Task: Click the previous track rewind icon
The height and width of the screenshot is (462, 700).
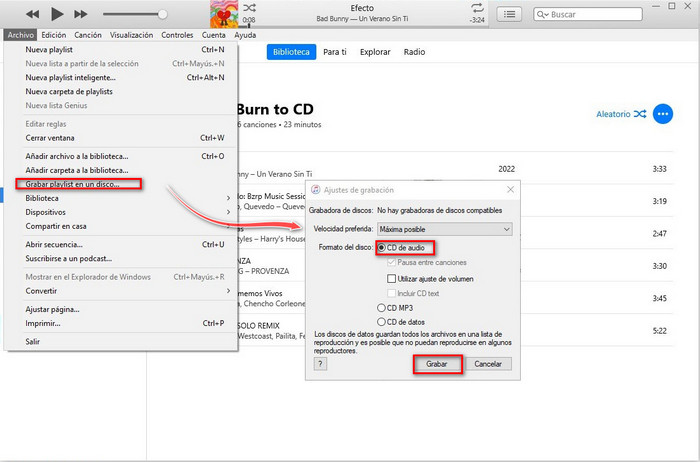Action: click(x=32, y=14)
